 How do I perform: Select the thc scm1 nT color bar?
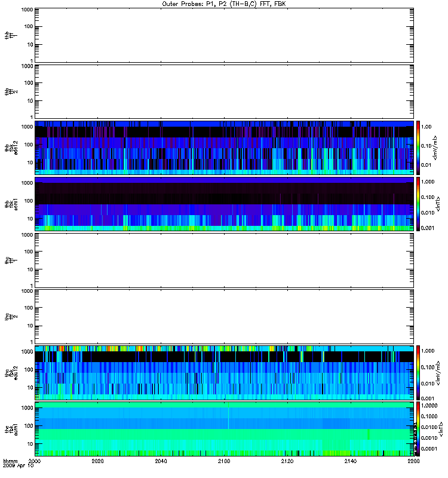pos(418,429)
